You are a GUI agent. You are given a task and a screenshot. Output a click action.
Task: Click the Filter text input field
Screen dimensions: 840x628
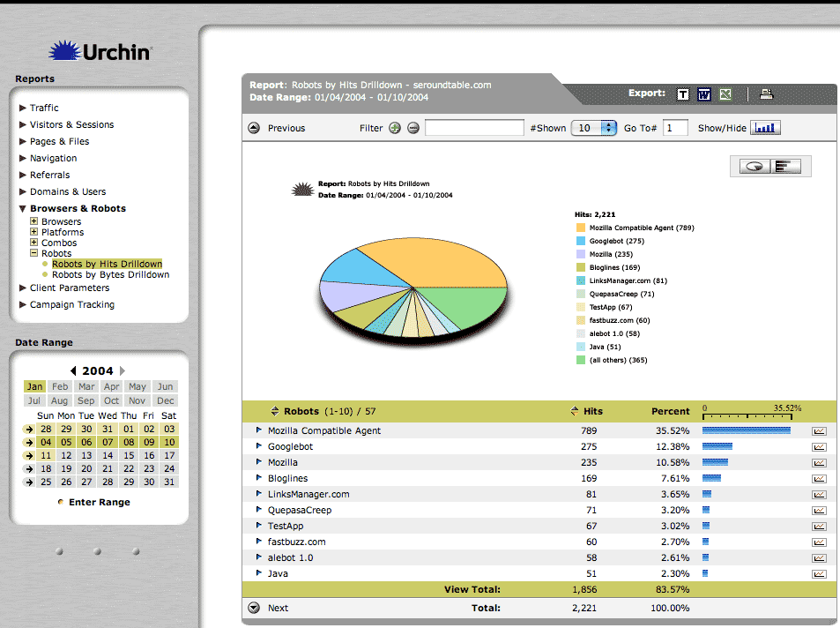click(474, 128)
